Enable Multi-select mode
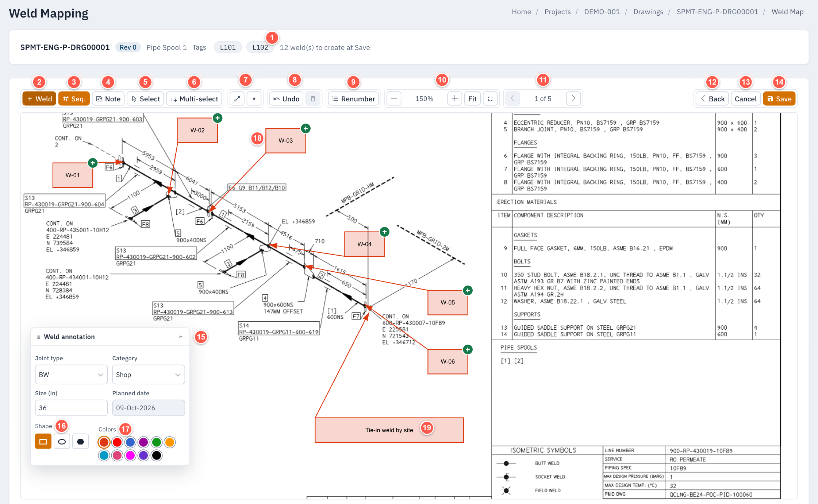 tap(195, 99)
